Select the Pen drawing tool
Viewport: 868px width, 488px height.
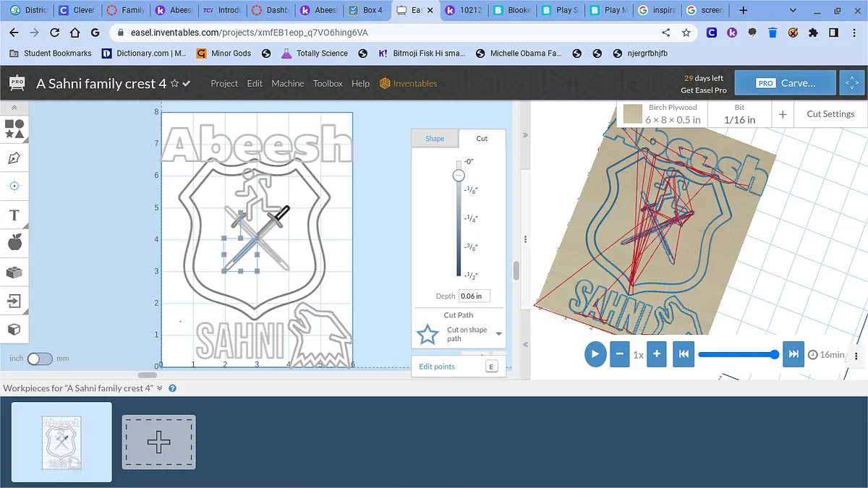point(14,158)
